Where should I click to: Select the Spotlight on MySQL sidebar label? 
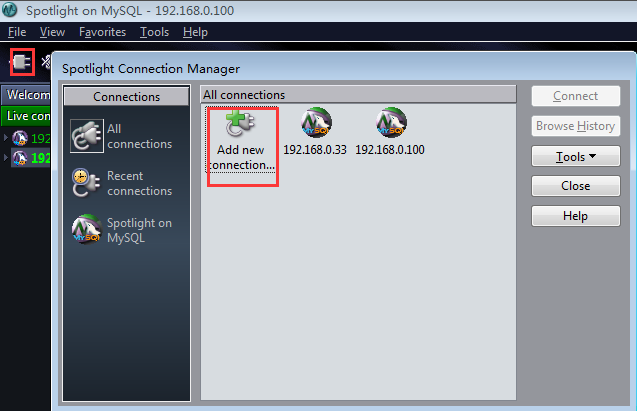click(x=139, y=230)
